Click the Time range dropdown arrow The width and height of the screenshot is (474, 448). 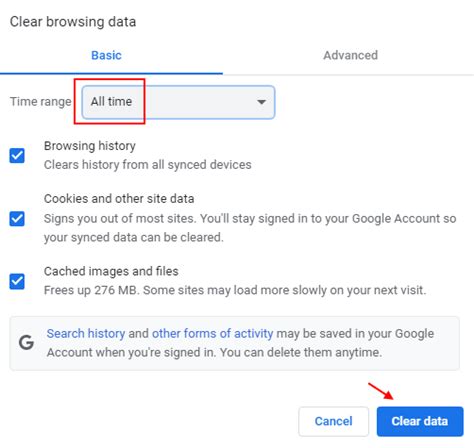point(261,102)
